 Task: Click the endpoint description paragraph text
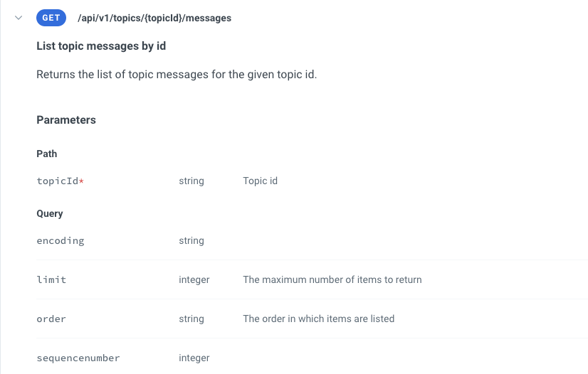pos(177,75)
